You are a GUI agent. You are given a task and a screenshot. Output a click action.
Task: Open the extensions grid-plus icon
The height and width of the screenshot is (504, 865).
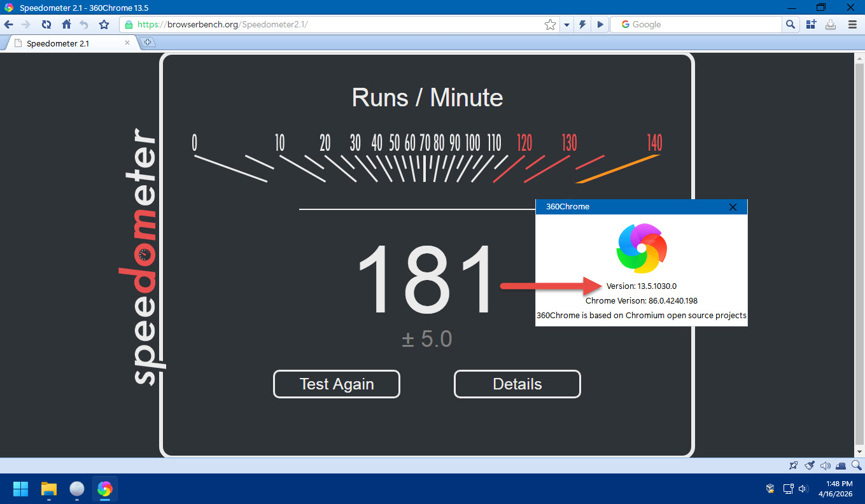pos(811,25)
